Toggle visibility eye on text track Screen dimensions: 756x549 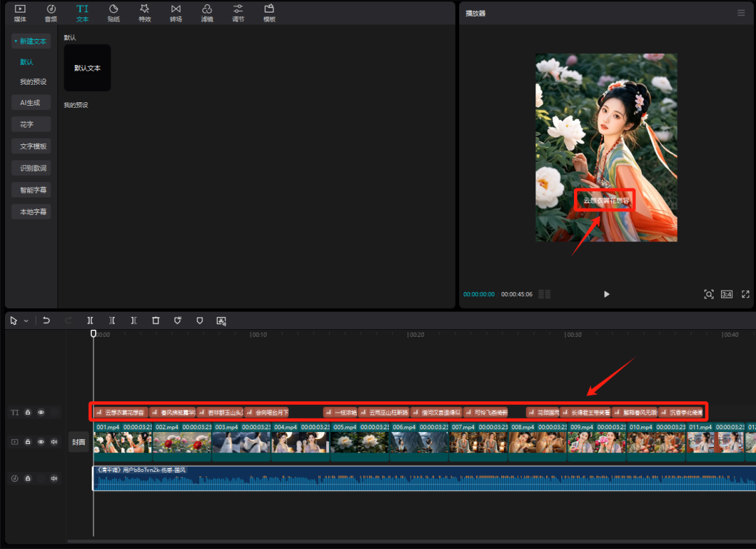click(x=41, y=412)
